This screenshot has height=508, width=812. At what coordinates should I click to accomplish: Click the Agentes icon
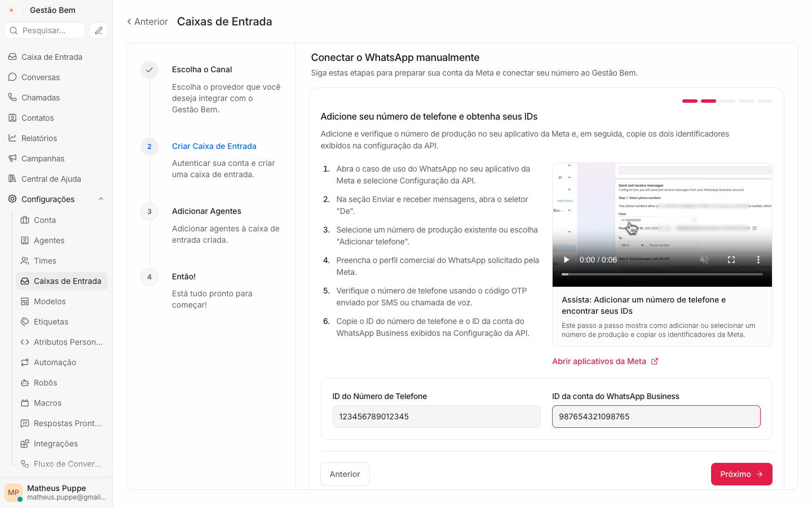pos(25,240)
